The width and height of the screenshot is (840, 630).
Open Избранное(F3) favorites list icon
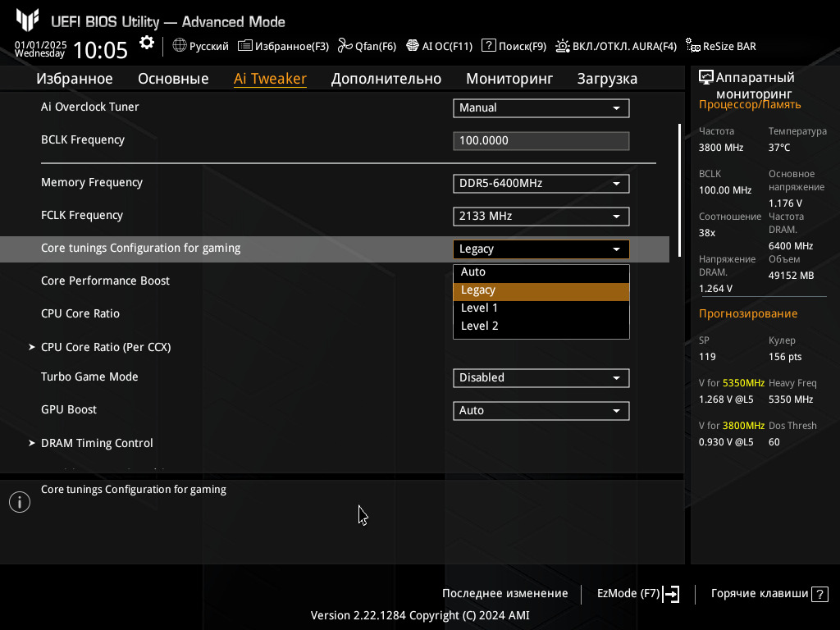[244, 46]
